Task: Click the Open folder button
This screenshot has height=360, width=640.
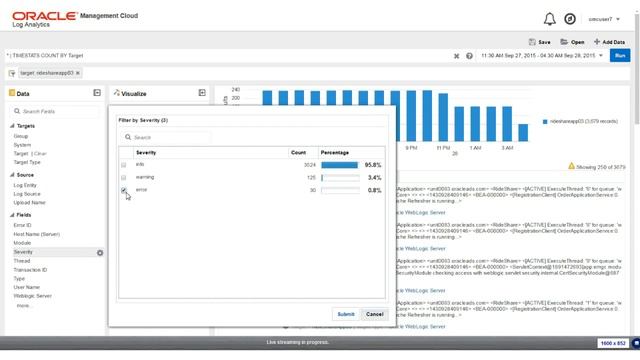Action: (572, 42)
